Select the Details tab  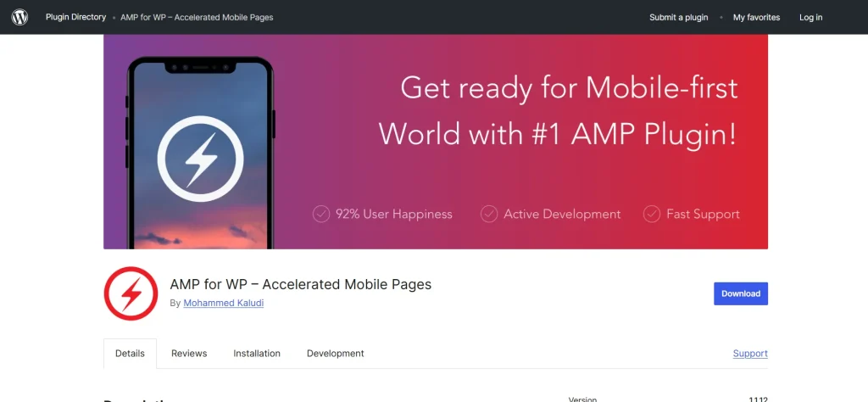point(130,354)
